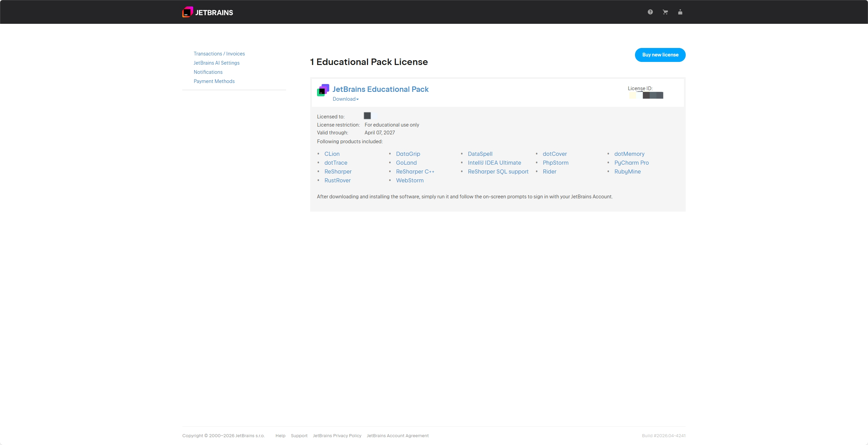
Task: Click the JetBrains logo in header
Action: [207, 12]
